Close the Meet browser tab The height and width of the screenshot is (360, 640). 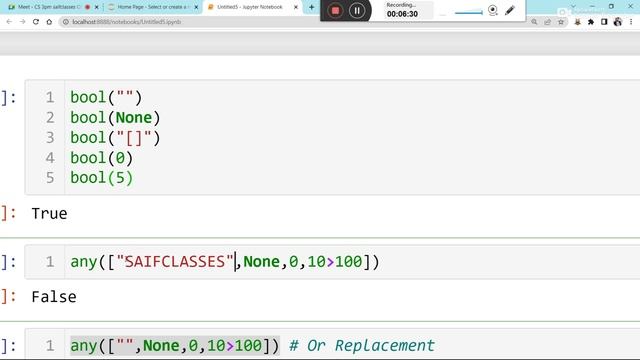(97, 7)
